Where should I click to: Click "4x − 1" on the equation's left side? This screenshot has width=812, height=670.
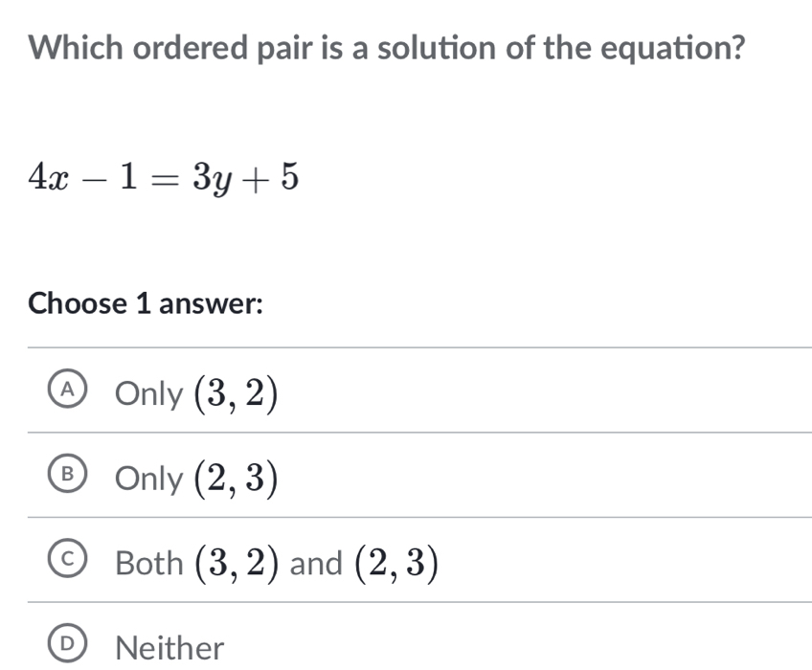coord(76,176)
